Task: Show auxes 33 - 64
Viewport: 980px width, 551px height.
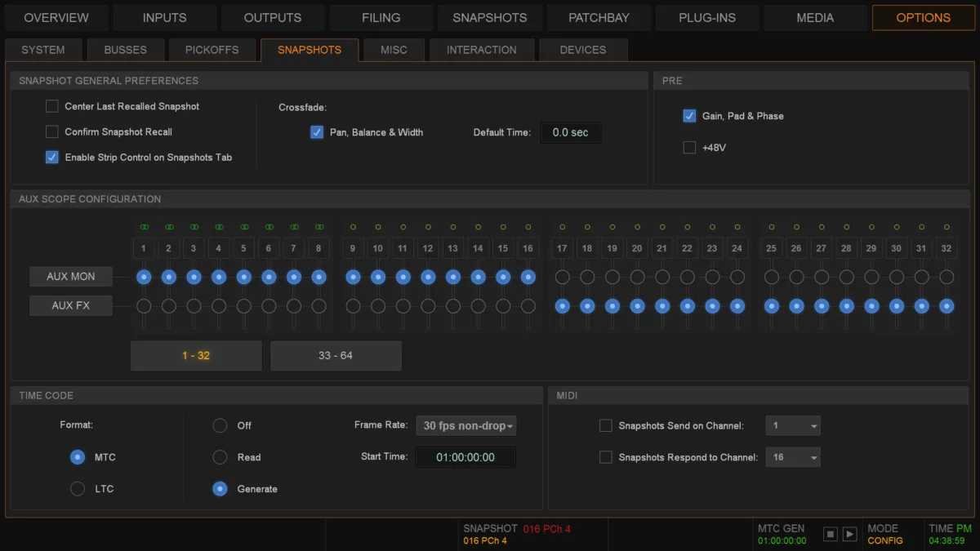Action: [x=336, y=356]
